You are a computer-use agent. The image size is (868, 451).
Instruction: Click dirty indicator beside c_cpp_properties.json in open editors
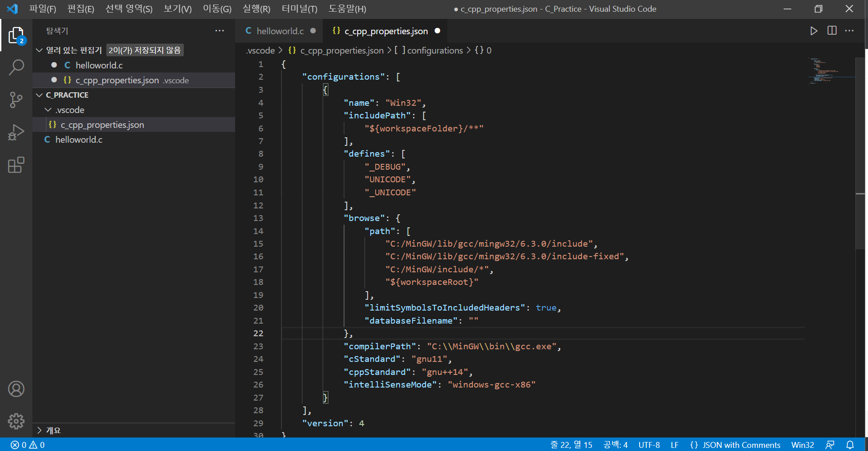click(x=54, y=80)
